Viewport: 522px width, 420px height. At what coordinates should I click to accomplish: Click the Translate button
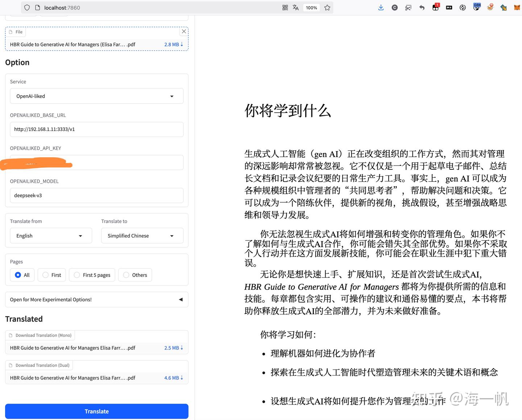point(96,411)
